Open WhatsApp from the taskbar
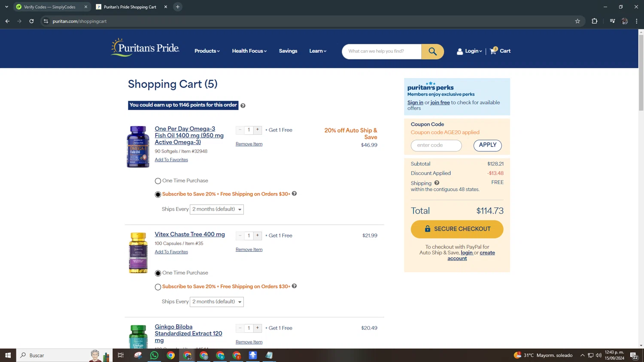This screenshot has width=644, height=362. 154,355
